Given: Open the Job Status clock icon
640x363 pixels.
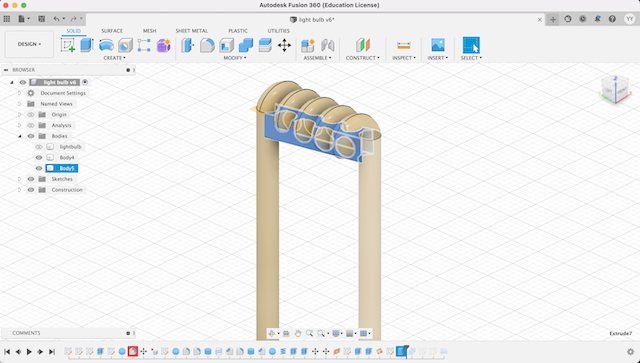Looking at the screenshot, I should point(582,19).
